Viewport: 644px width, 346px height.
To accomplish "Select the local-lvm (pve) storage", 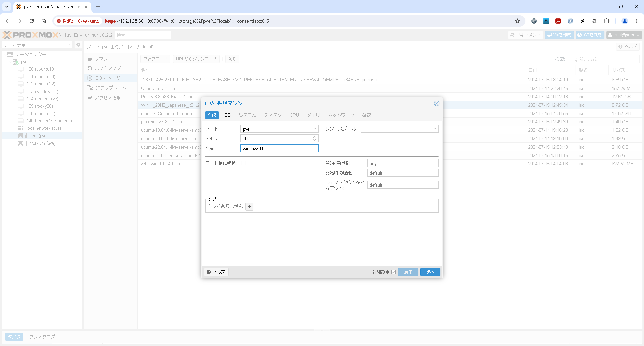I will pos(42,143).
